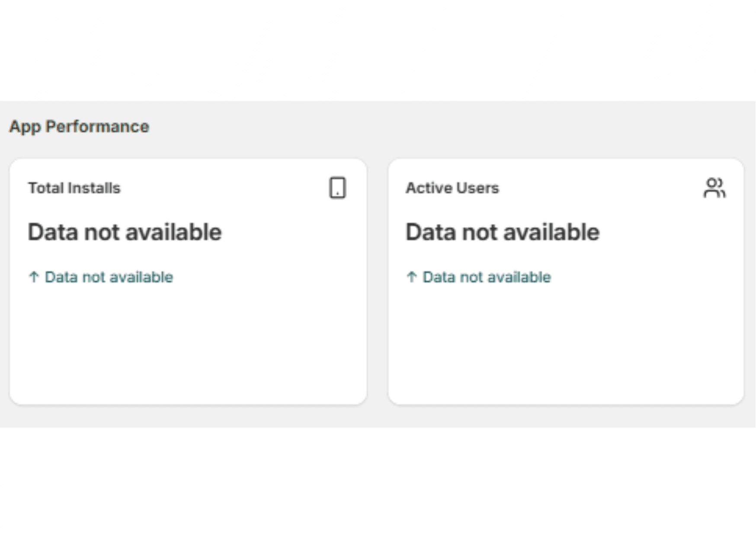This screenshot has width=756, height=536.
Task: Click the up arrow under Total Installs
Action: pos(34,277)
